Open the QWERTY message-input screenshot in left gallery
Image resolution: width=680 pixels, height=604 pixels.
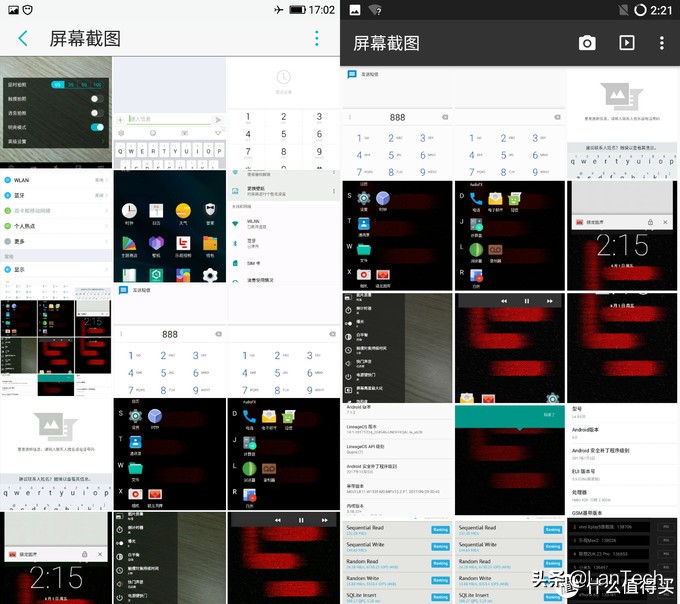[x=170, y=113]
